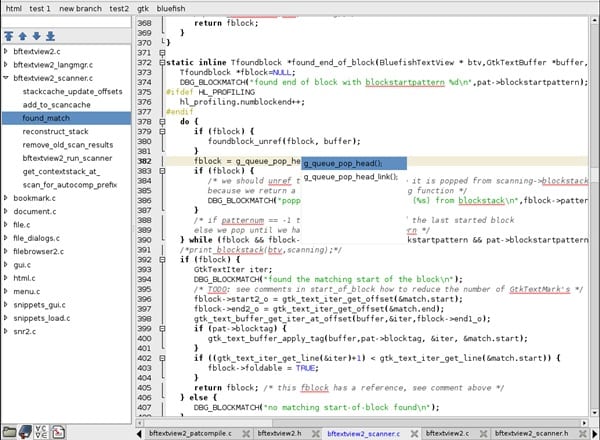This screenshot has width=600, height=440.
Task: Click the horizontal scrollbar right arrow
Action: (584, 423)
